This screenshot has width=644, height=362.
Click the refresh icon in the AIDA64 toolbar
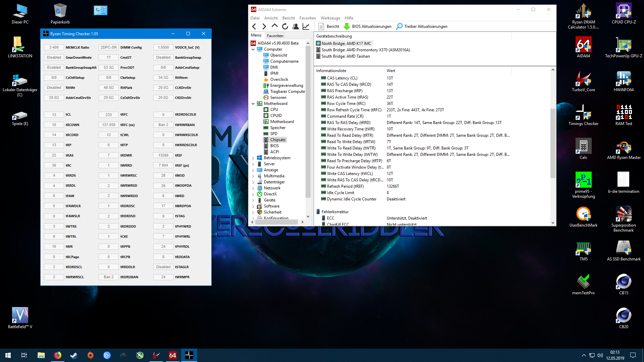(x=285, y=26)
